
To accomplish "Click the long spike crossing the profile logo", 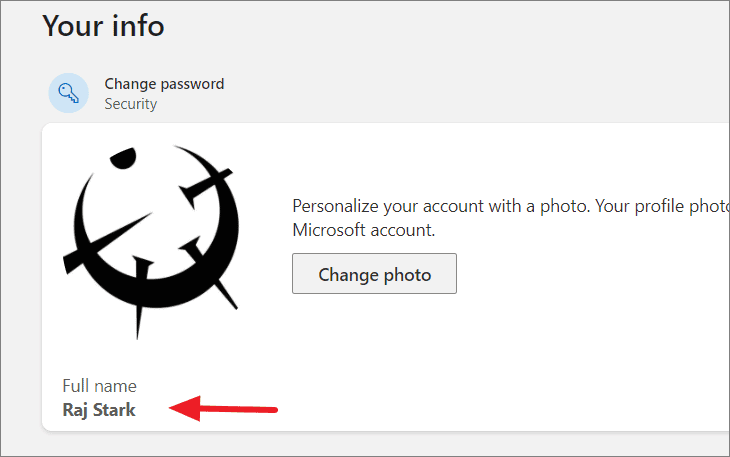I will 108,242.
